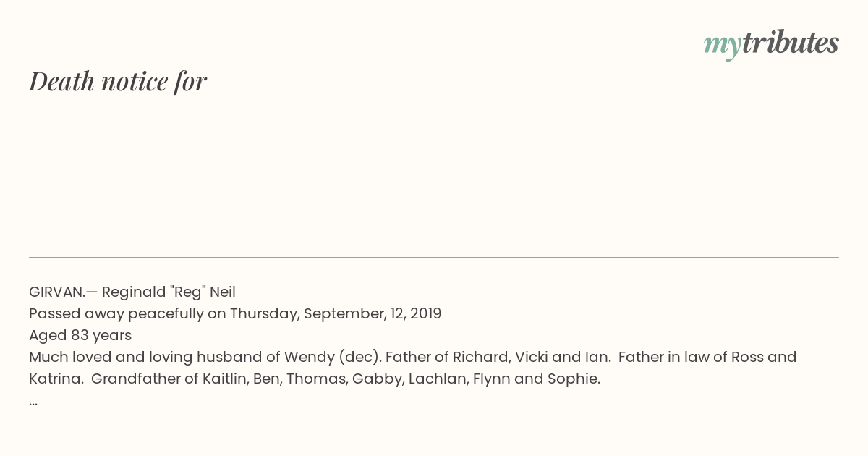Click the name Kaitlin

(x=223, y=379)
